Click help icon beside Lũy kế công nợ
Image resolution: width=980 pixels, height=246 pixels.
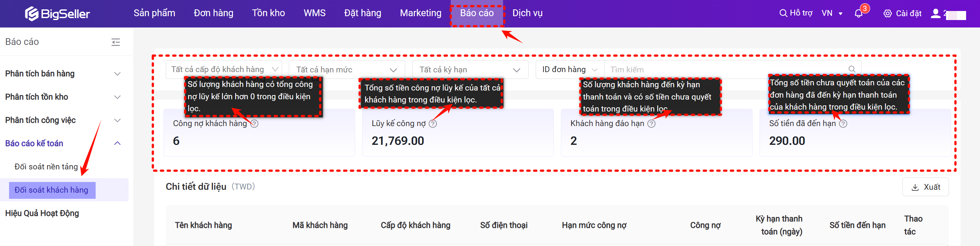433,124
